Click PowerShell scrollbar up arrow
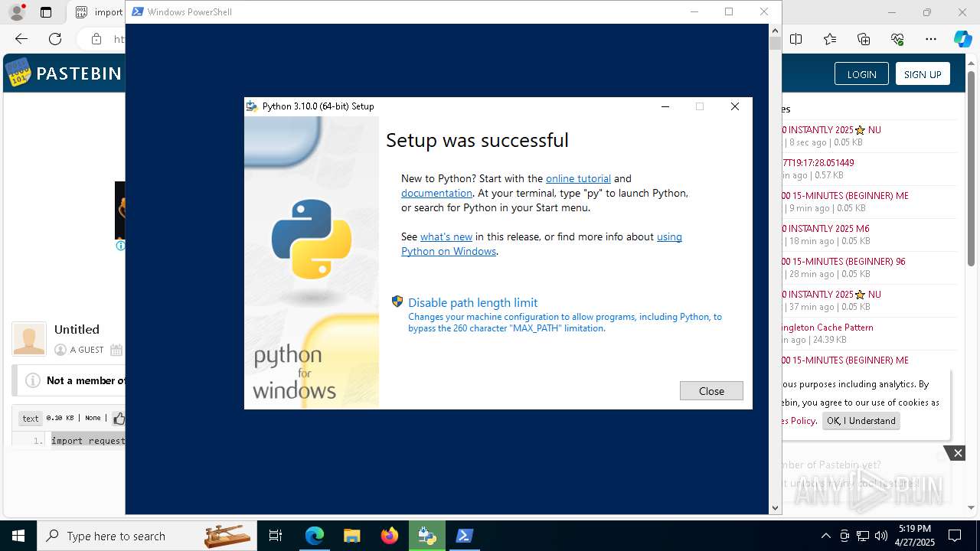Screen dimensions: 980x551 (x=775, y=30)
